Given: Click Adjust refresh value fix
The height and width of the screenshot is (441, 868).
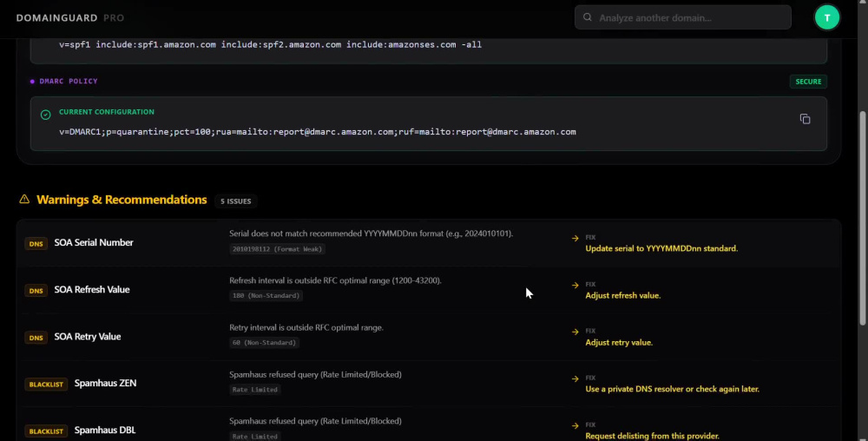Looking at the screenshot, I should (x=622, y=295).
